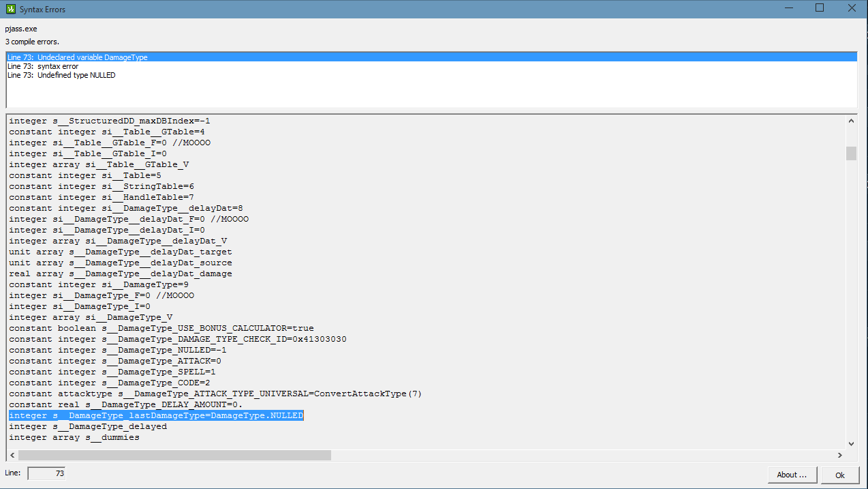Viewport: 868px width, 489px height.
Task: Click line 'constant integer si__DamageType__delayDat=8'
Action: click(126, 208)
